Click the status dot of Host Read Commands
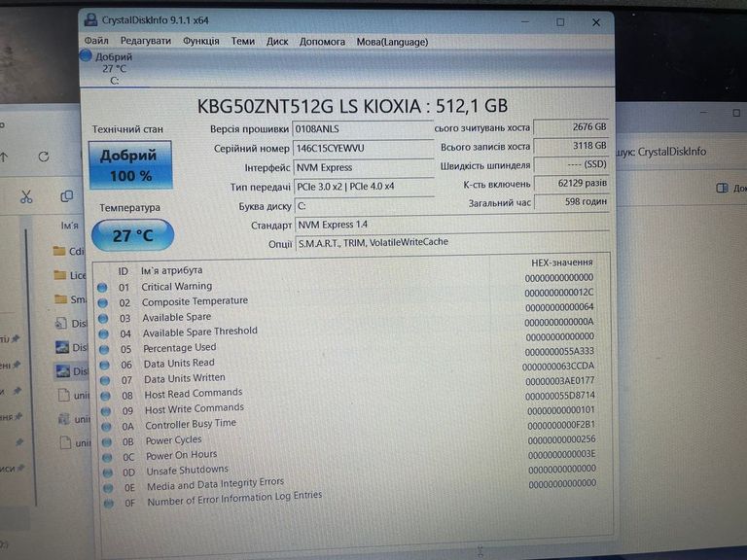The height and width of the screenshot is (560, 747). (105, 396)
